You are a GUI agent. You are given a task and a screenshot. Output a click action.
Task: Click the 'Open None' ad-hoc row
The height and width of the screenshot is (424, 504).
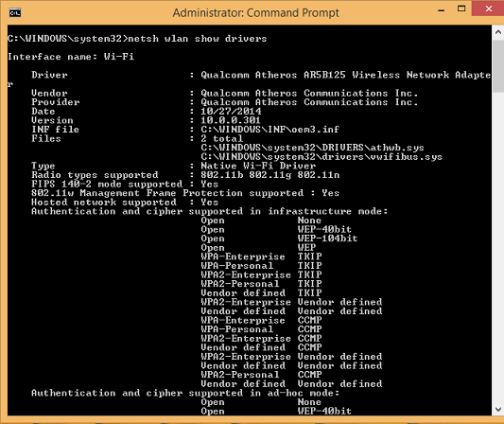261,402
